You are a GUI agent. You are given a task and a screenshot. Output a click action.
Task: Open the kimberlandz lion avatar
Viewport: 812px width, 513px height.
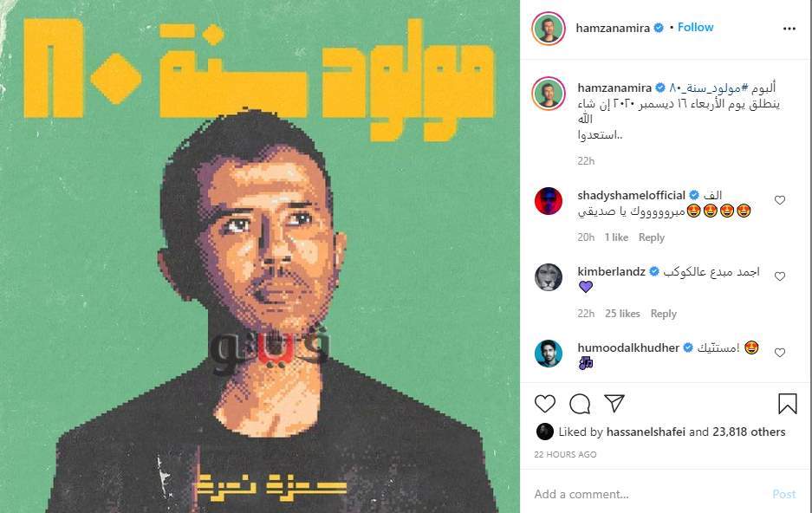coord(549,277)
